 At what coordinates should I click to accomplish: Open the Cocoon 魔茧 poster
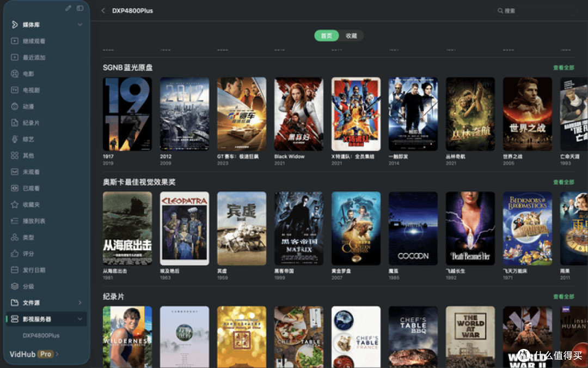(413, 228)
